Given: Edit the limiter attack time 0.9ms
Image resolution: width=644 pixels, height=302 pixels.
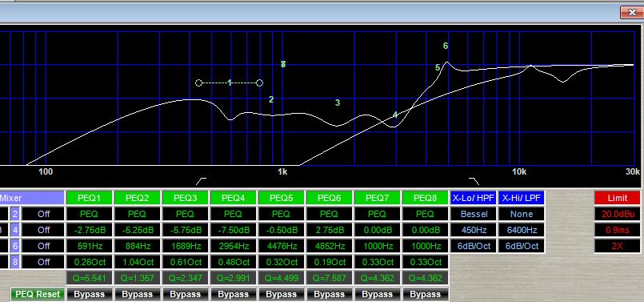Looking at the screenshot, I should point(618,230).
